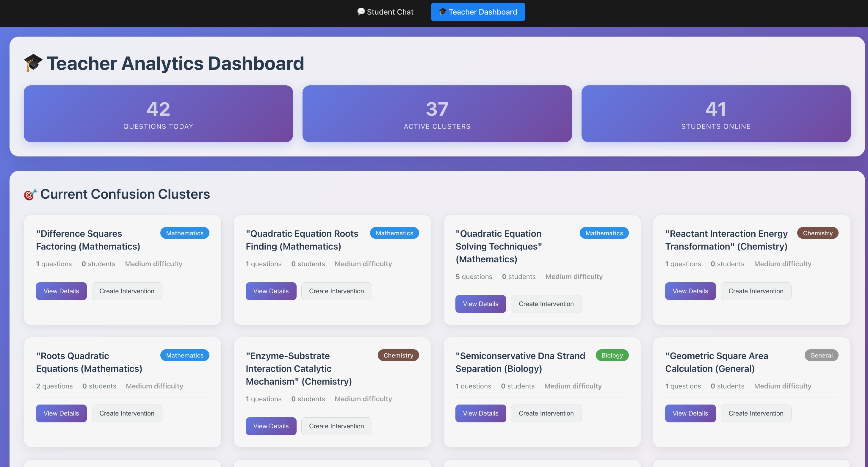Select the Teacher Dashboard tab
The image size is (868, 467).
[477, 12]
